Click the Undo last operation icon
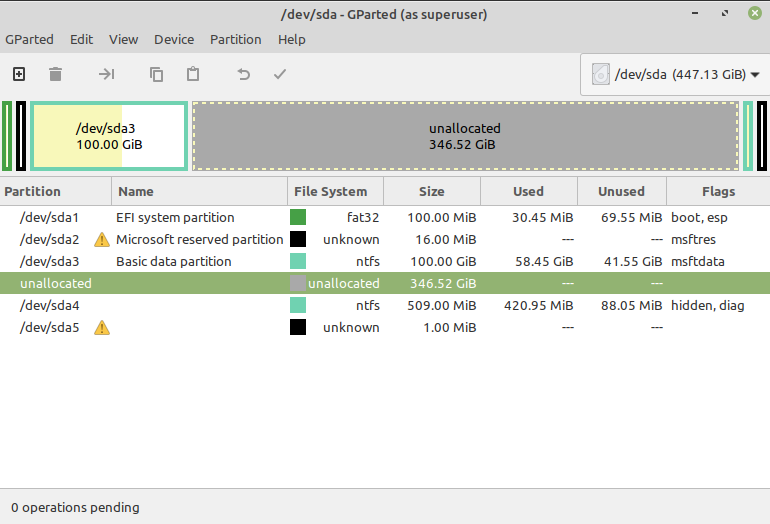Image resolution: width=770 pixels, height=524 pixels. click(244, 74)
